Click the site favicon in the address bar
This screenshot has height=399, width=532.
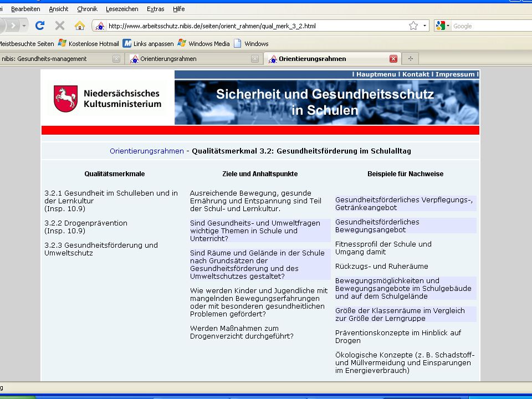click(100, 26)
